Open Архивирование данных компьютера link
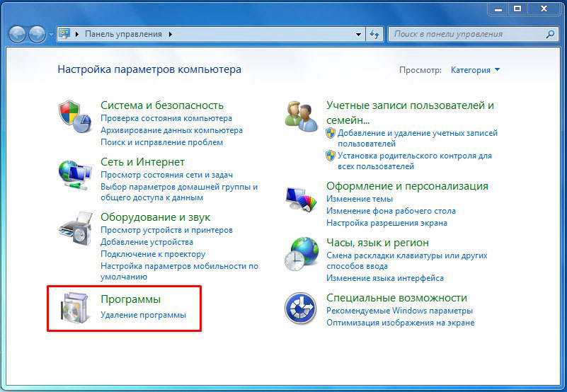Viewport: 567px width, 392px height. (172, 130)
